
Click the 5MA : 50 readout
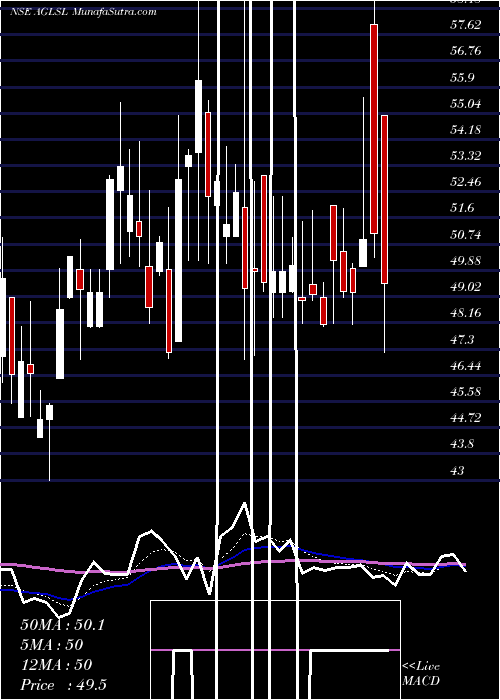pos(52,645)
